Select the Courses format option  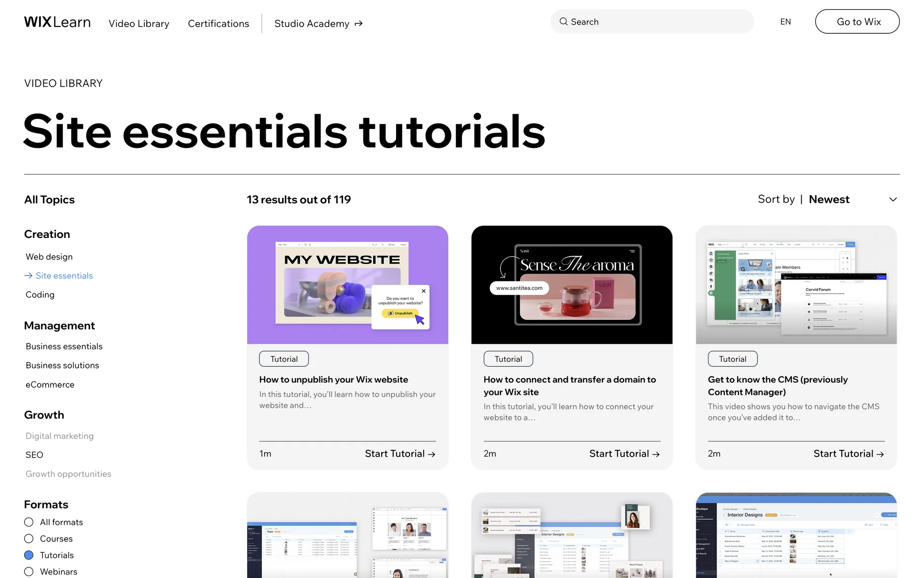(x=29, y=539)
